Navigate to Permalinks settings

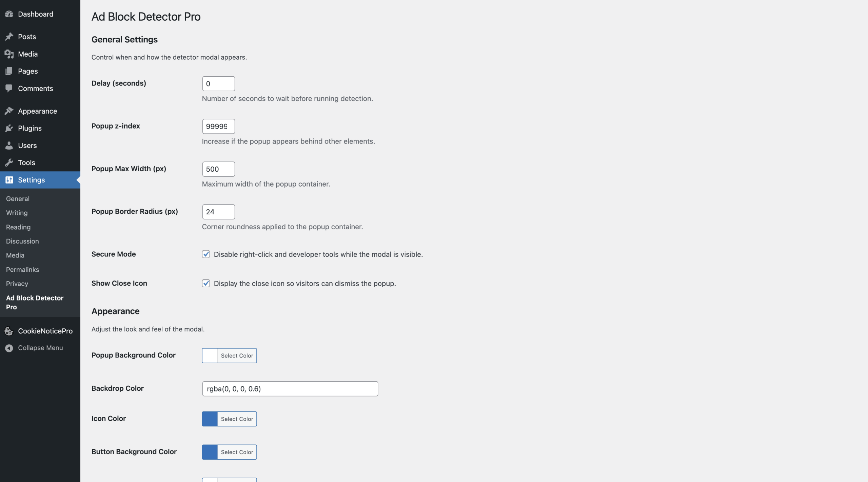tap(22, 269)
